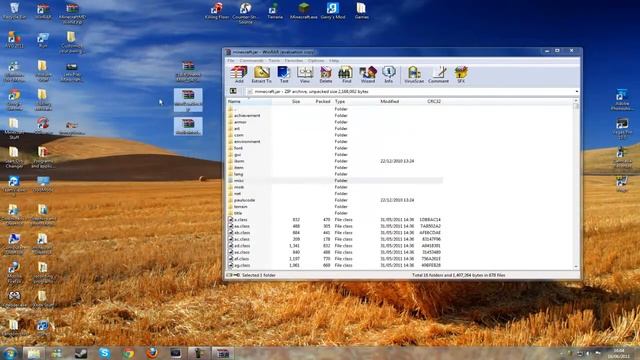This screenshot has height=360, width=640.
Task: Click the Delete toolbar icon
Action: (x=326, y=75)
